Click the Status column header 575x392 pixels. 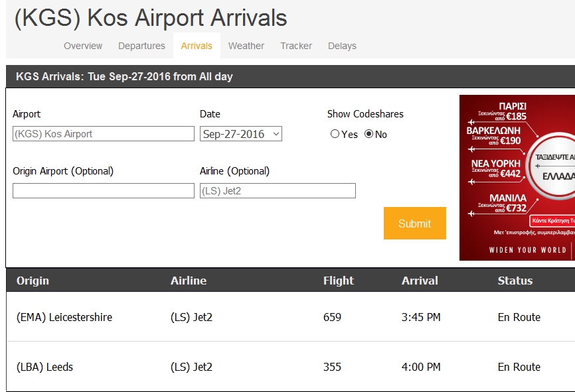pyautogui.click(x=515, y=281)
